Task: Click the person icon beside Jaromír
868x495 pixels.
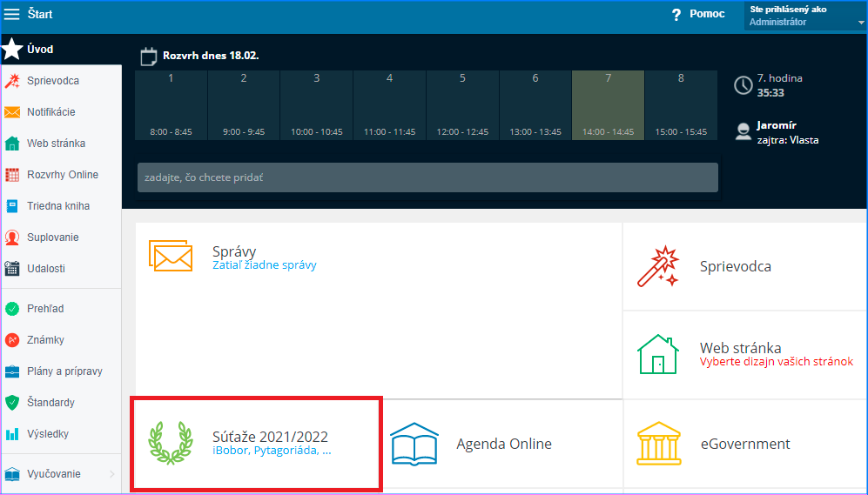Action: coord(743,131)
